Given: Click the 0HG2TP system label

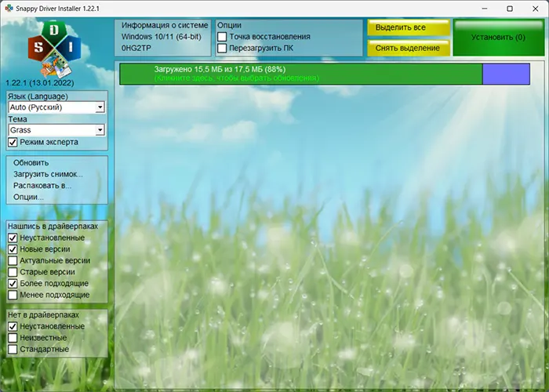Looking at the screenshot, I should (x=136, y=49).
